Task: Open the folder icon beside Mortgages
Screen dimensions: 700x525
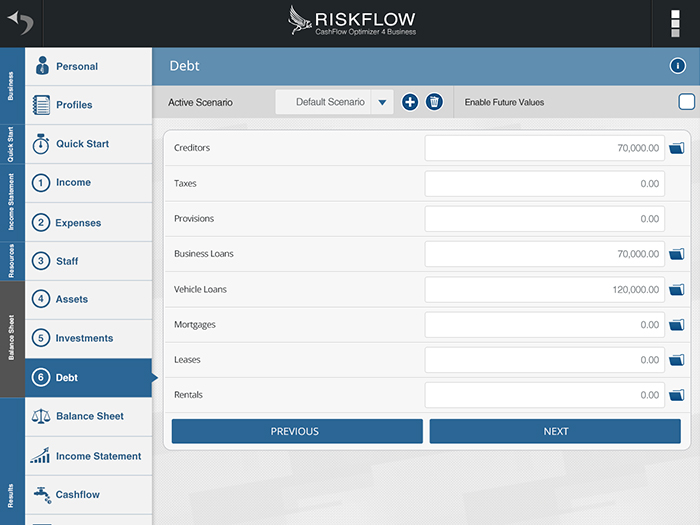Action: (x=677, y=325)
